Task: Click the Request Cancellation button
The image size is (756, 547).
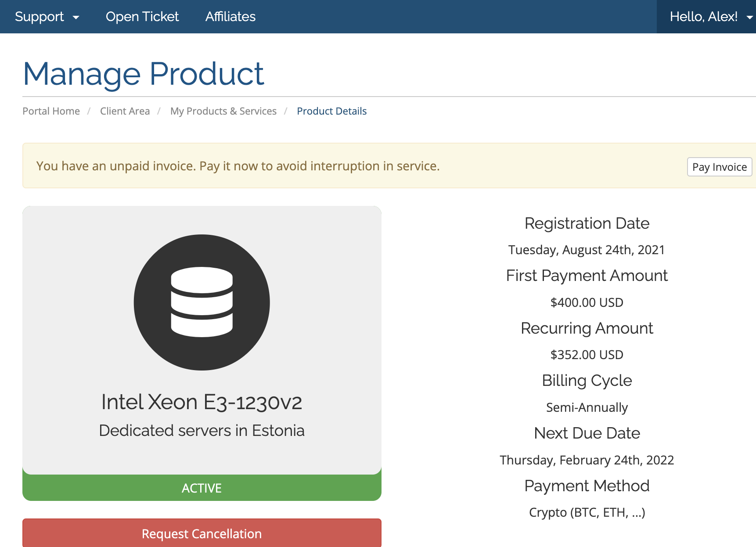Action: [x=202, y=533]
